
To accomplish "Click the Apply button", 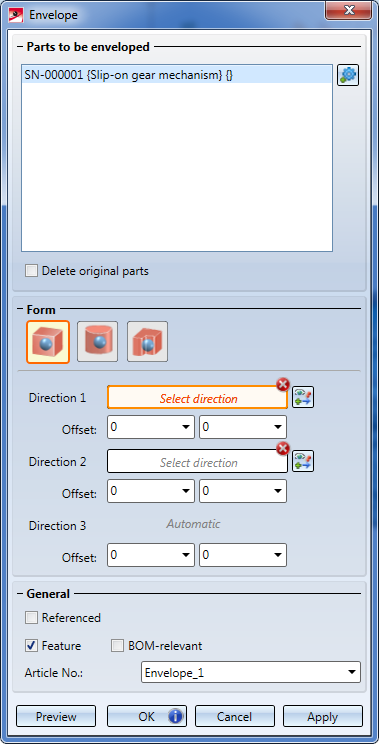I will tap(323, 716).
